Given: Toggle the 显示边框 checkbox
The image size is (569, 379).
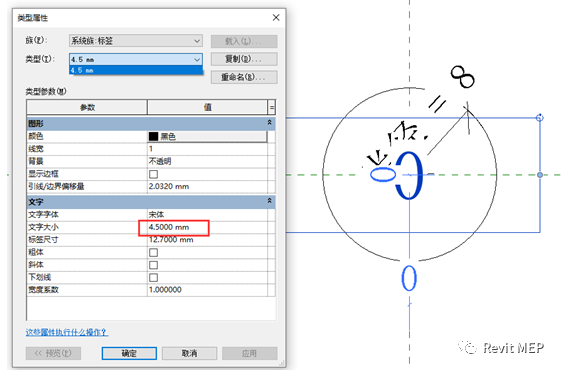Looking at the screenshot, I should [153, 174].
